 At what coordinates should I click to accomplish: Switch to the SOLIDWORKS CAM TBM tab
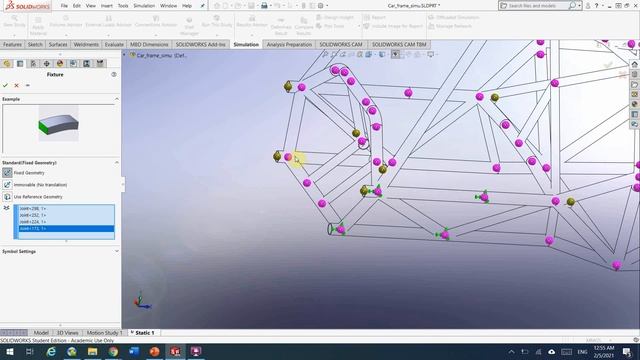(x=399, y=44)
